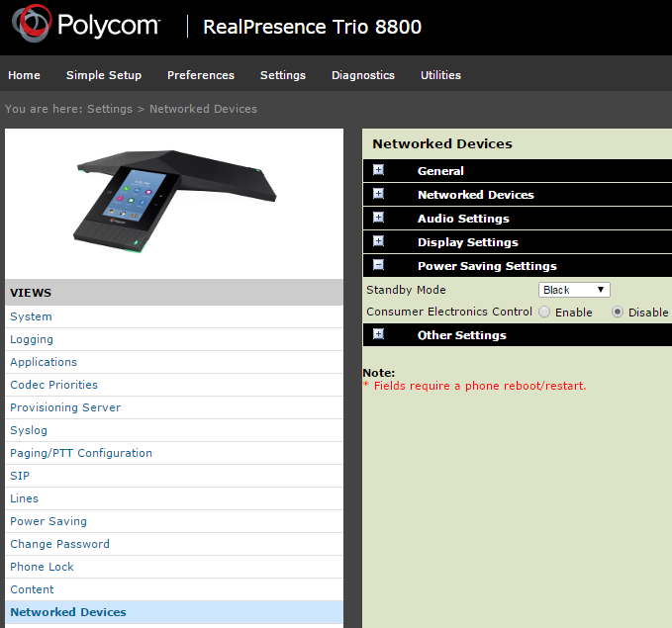Open the Syslog view

(174, 430)
